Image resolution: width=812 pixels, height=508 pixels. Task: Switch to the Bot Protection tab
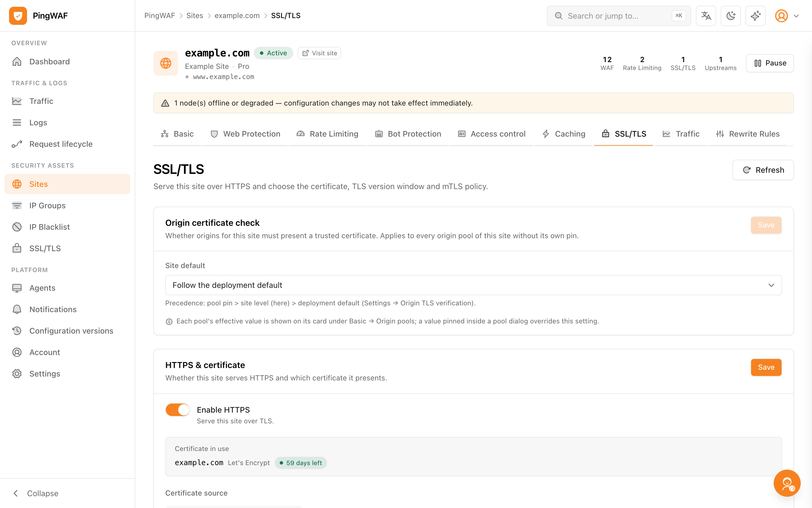408,134
